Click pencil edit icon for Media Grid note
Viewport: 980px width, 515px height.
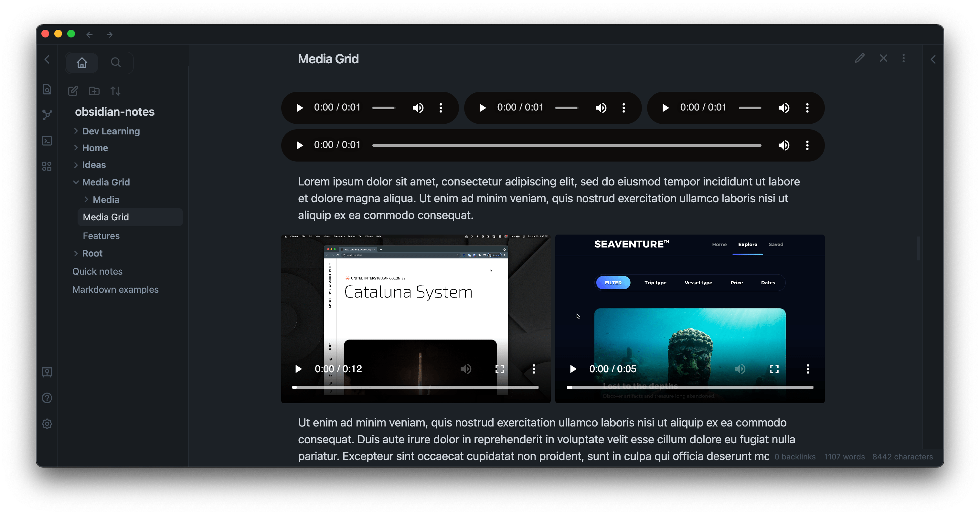point(859,58)
